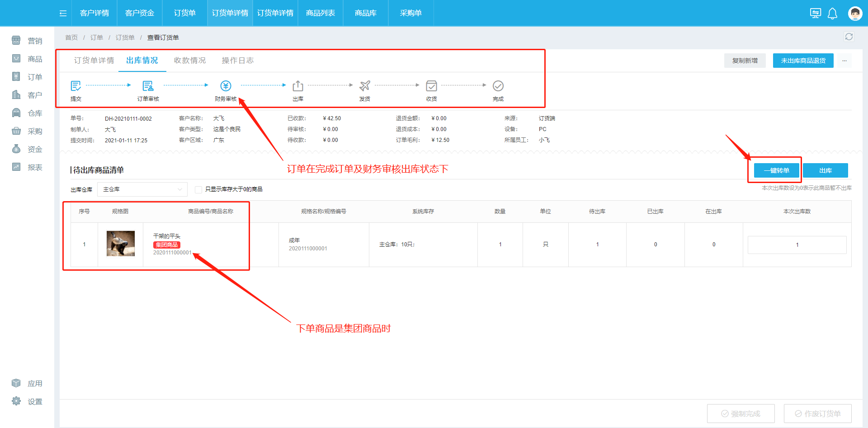Switch to the 操作日志 tab

(237, 61)
